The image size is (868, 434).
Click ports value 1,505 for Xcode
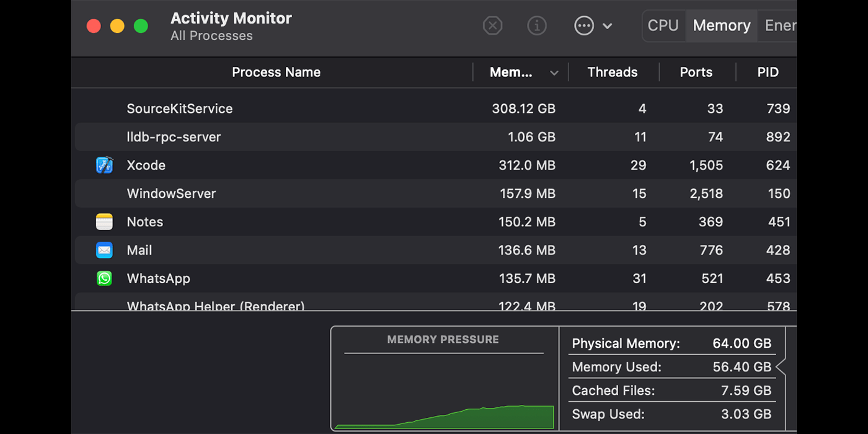tap(706, 166)
